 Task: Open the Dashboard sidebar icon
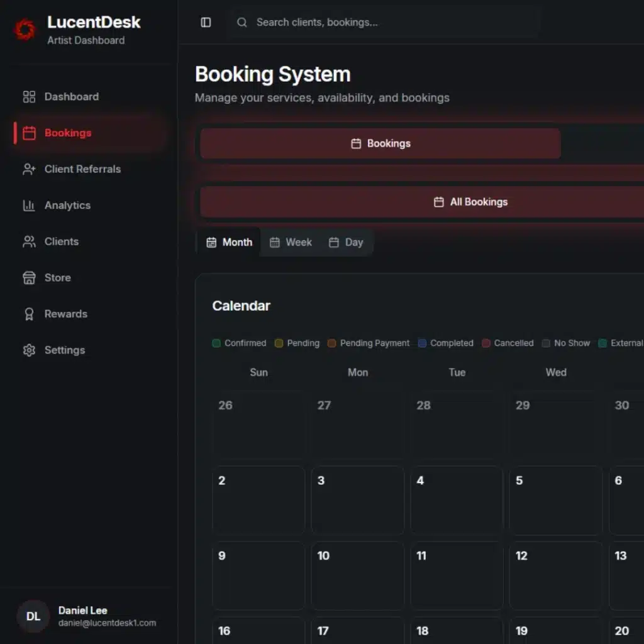coord(29,97)
